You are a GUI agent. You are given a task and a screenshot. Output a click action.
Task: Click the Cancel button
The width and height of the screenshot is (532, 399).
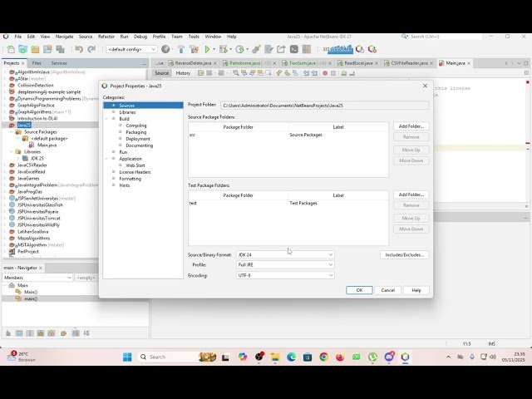coord(388,290)
